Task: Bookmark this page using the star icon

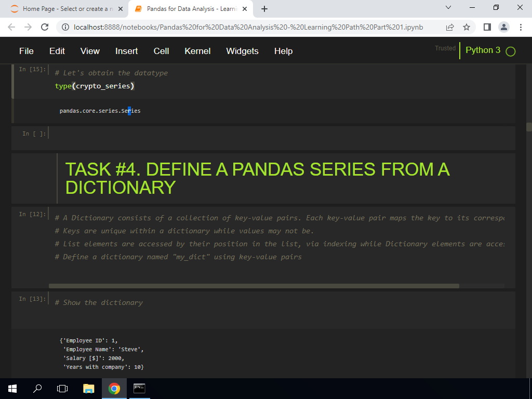Action: pyautogui.click(x=466, y=26)
